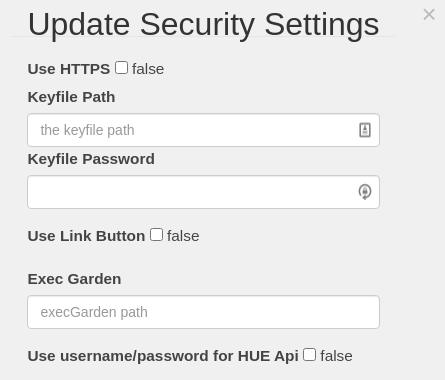Image resolution: width=445 pixels, height=380 pixels.
Task: Click the Keyfile Path label
Action: 71,97
